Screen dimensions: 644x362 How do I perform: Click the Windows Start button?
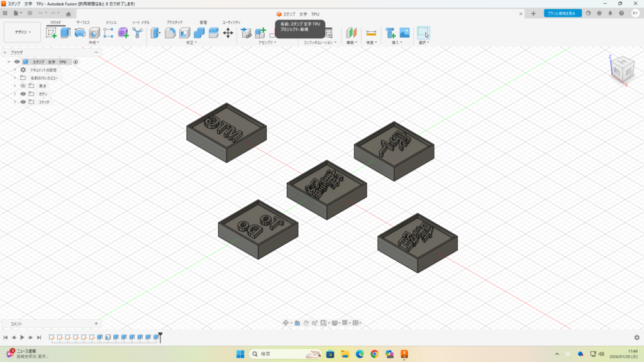(240, 354)
